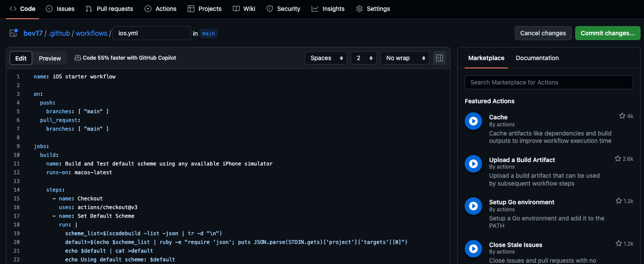
Task: Click Cancel changes button
Action: pyautogui.click(x=543, y=33)
